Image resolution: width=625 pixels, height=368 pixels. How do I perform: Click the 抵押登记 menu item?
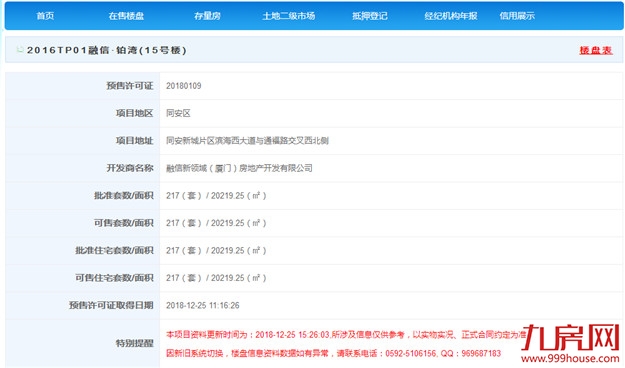coord(369,16)
